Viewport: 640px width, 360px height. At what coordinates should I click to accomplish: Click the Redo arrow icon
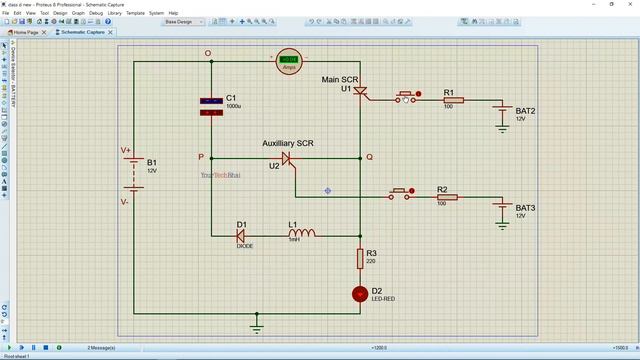pyautogui.click(x=319, y=22)
